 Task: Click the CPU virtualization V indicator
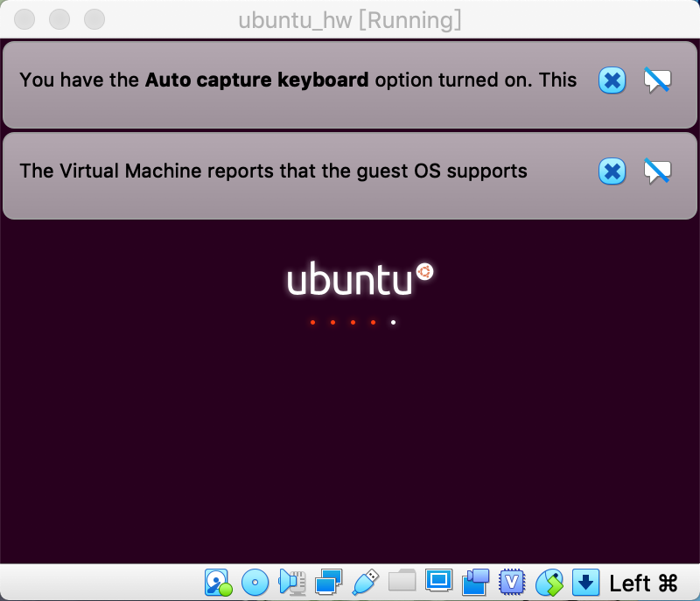click(x=512, y=583)
